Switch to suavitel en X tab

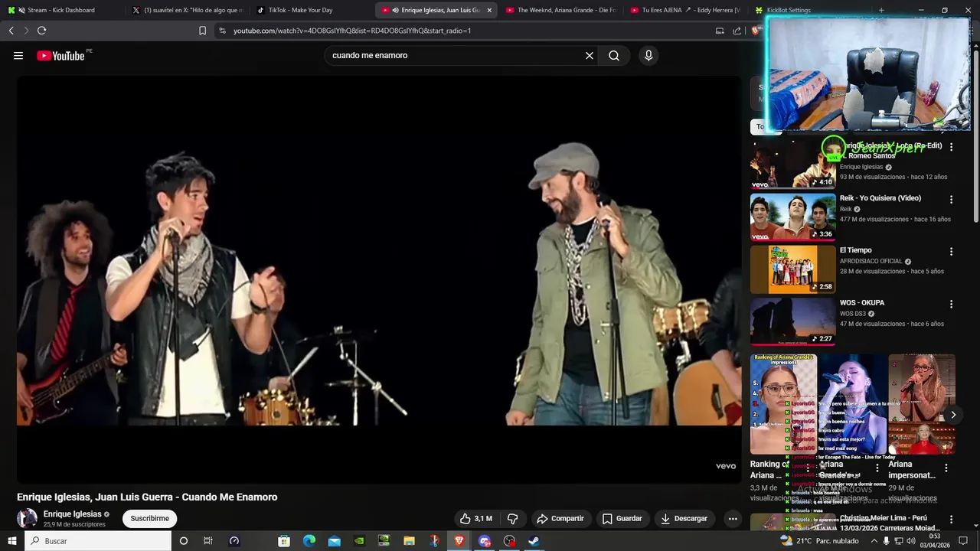pyautogui.click(x=187, y=10)
